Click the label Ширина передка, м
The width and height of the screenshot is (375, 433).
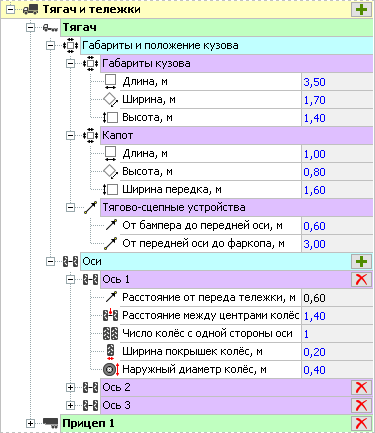[x=172, y=190]
